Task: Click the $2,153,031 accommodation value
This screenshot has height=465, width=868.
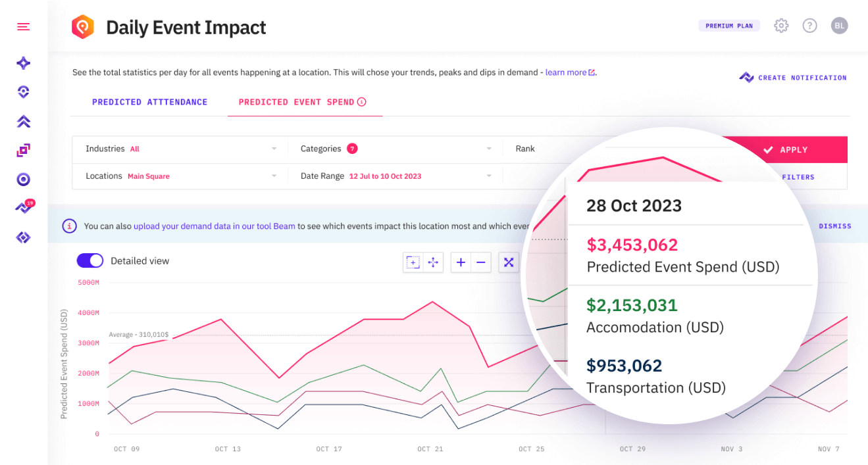Action: [x=632, y=305]
